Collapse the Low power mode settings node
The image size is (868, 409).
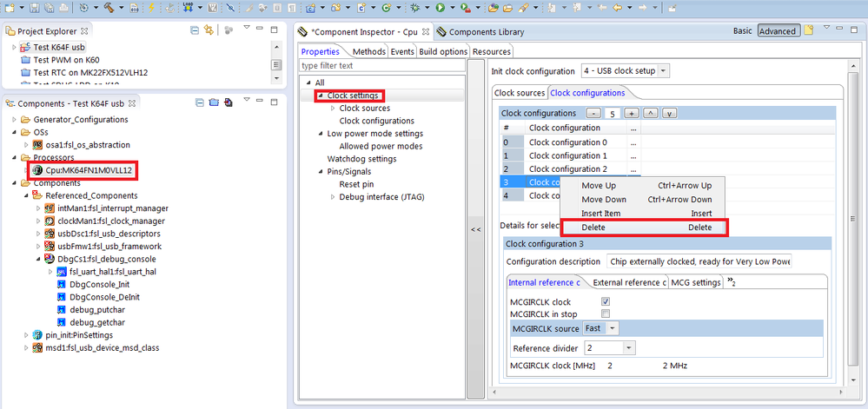(x=321, y=134)
